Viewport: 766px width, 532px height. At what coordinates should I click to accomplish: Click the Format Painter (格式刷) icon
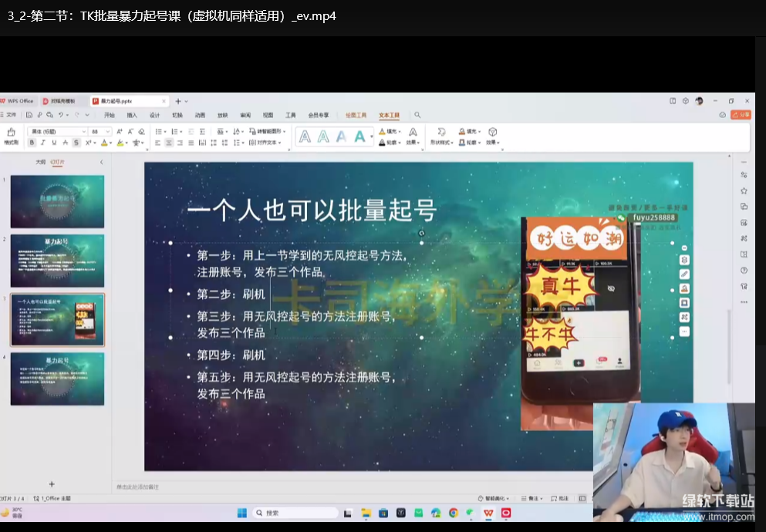pos(11,134)
